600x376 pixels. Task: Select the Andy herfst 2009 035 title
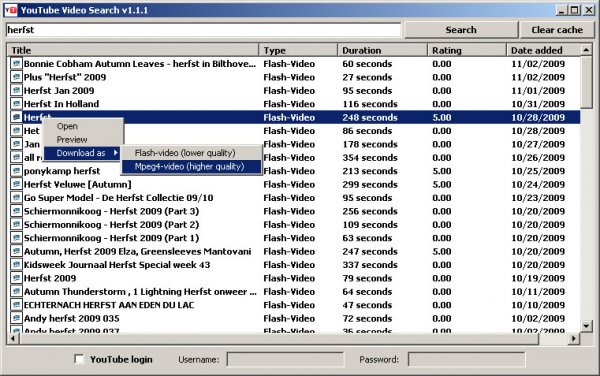tap(72, 318)
